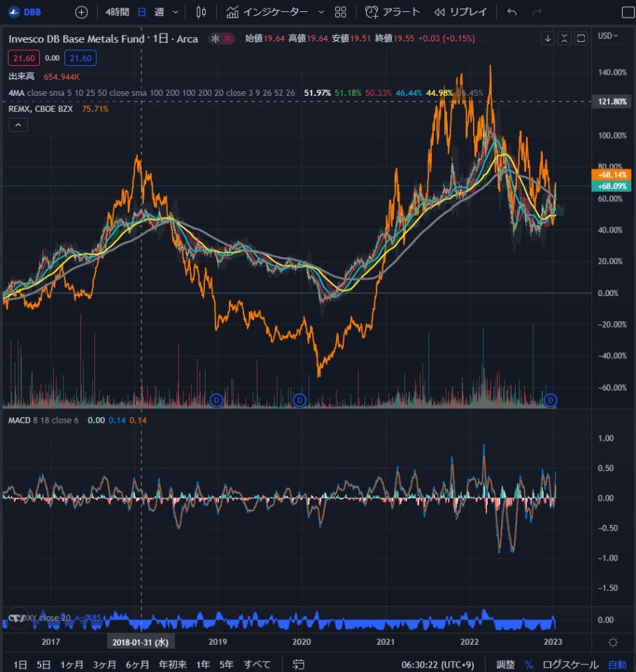This screenshot has width=636, height=672.
Task: Enter fullscreen mode from top-right square
Action: click(628, 12)
